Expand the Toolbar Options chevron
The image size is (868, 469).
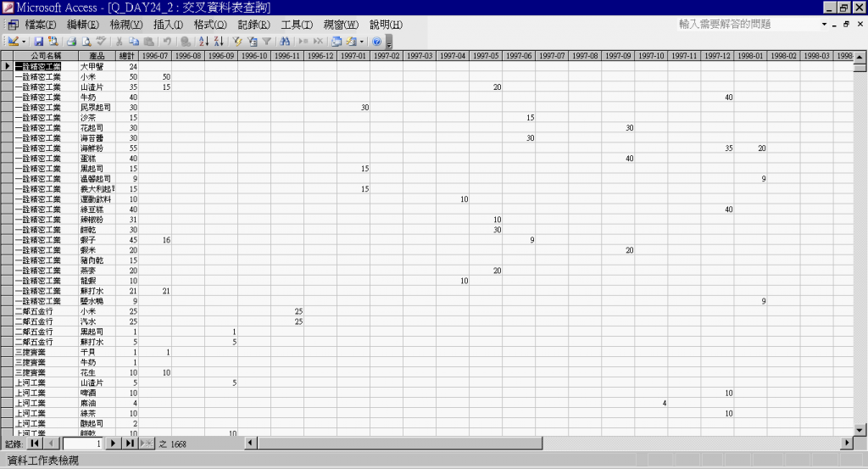coord(389,42)
